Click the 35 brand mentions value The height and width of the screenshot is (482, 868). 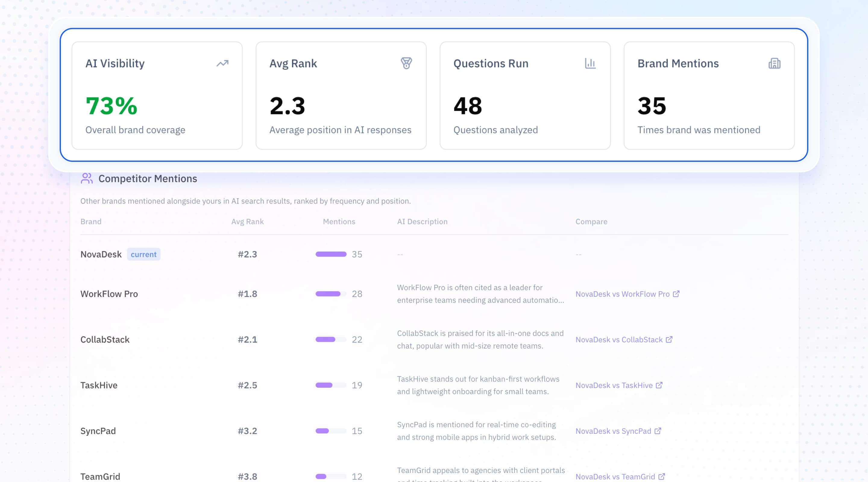point(652,106)
